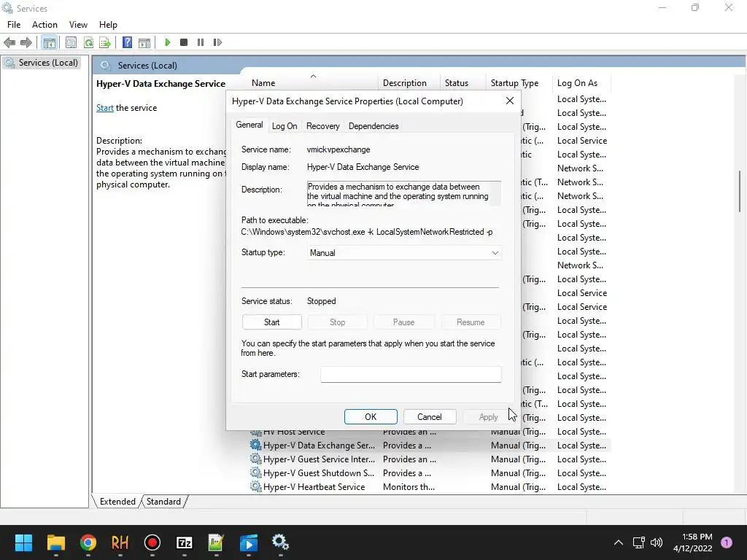Image resolution: width=747 pixels, height=560 pixels.
Task: Toggle Show/Hide Action Pane toolbar icon
Action: tap(144, 42)
